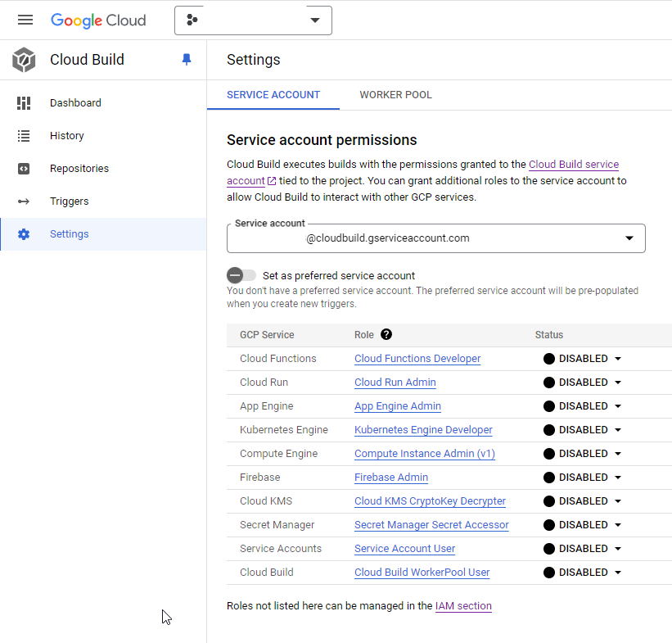The height and width of the screenshot is (643, 672).
Task: Open Repositories in the sidebar
Action: (103, 169)
